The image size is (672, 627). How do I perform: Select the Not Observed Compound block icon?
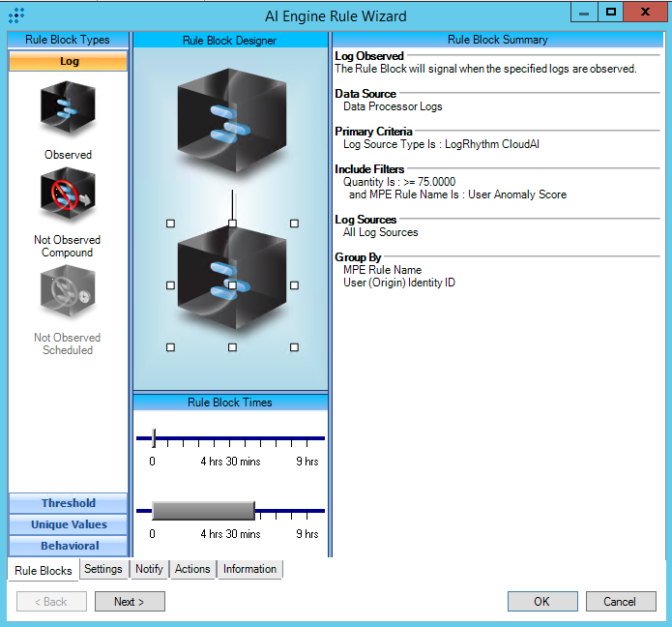68,197
